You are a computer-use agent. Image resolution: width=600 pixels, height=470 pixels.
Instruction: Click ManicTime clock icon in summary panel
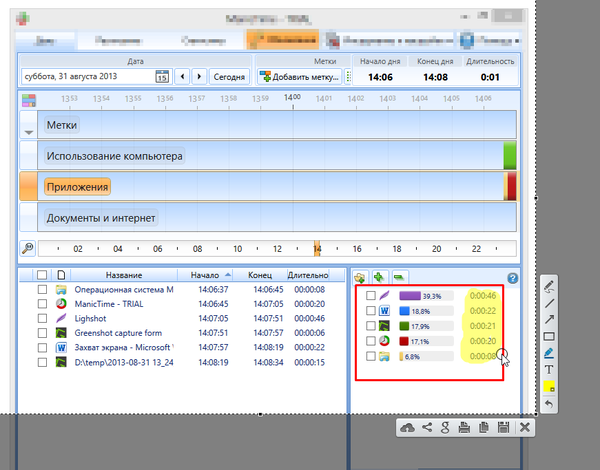click(384, 341)
